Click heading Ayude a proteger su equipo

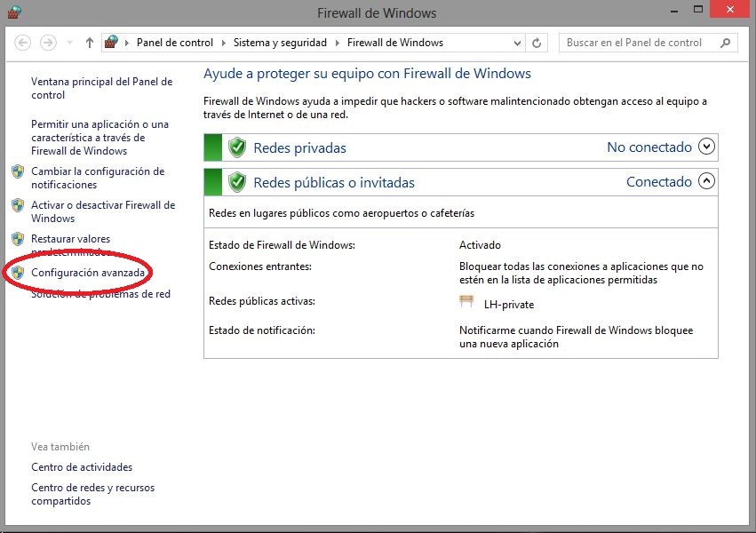click(x=367, y=74)
